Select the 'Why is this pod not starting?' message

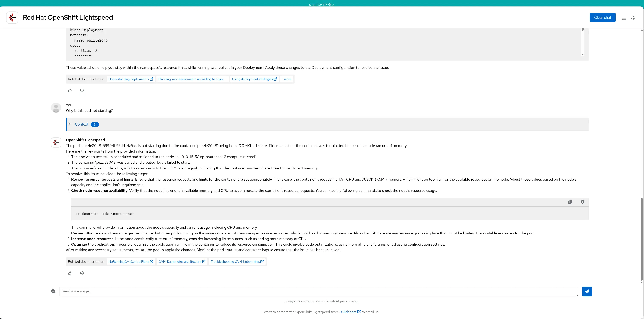coord(89,110)
